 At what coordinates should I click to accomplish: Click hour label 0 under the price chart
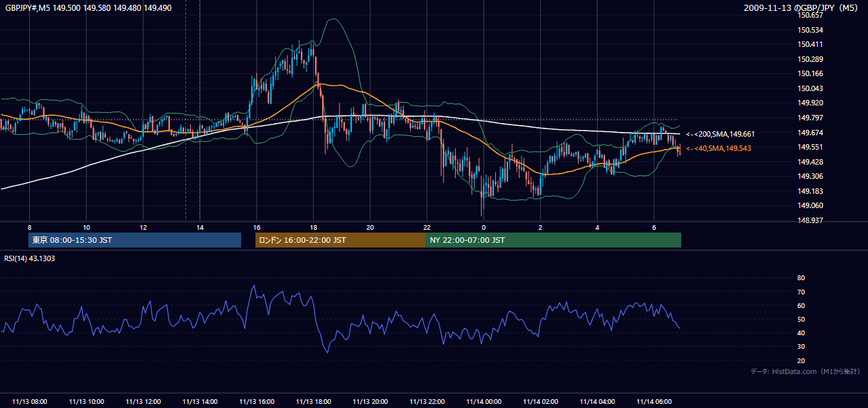(484, 227)
